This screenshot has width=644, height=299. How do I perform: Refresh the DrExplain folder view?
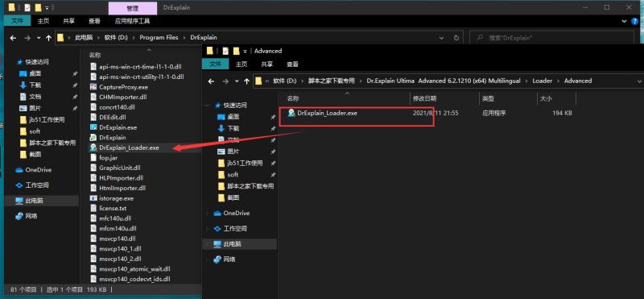tap(456, 37)
